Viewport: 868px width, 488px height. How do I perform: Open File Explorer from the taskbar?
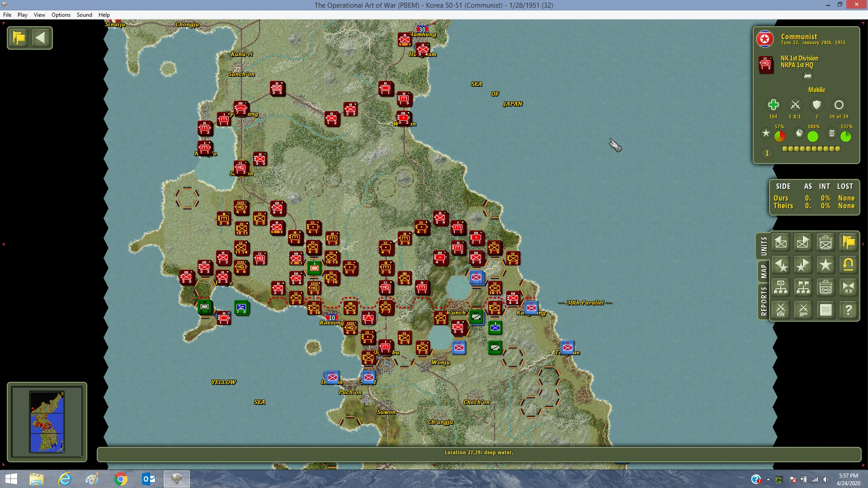point(37,479)
